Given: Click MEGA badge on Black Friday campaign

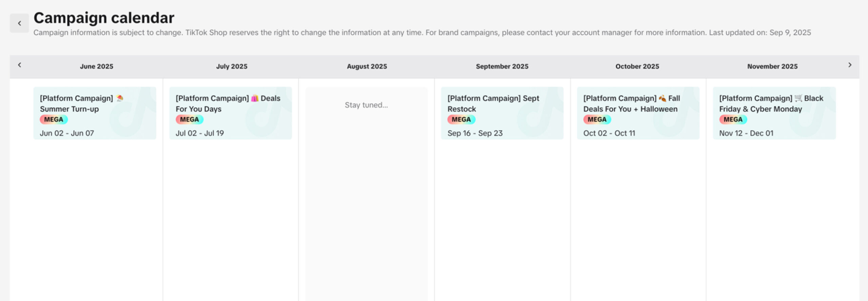Looking at the screenshot, I should coord(733,120).
